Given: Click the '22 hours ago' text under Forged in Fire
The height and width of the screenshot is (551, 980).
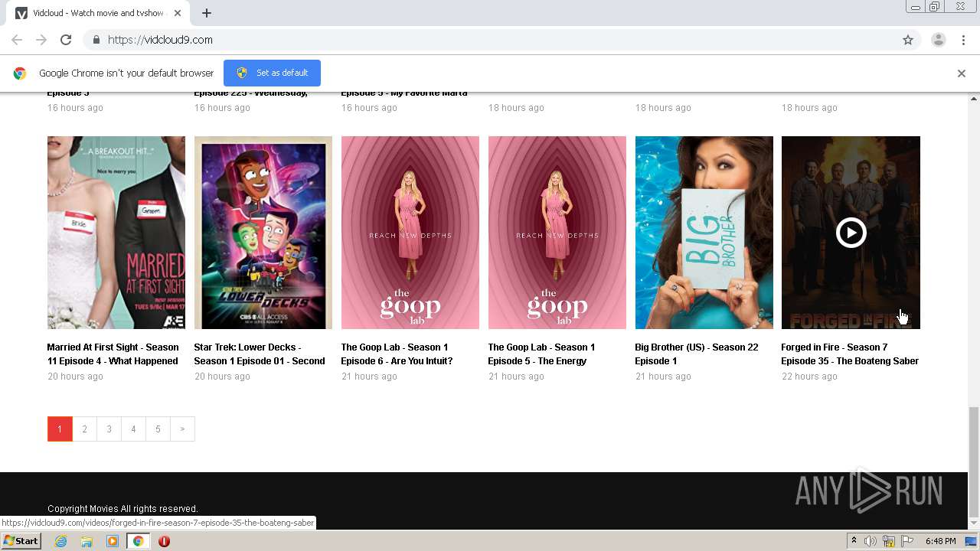Looking at the screenshot, I should point(809,376).
